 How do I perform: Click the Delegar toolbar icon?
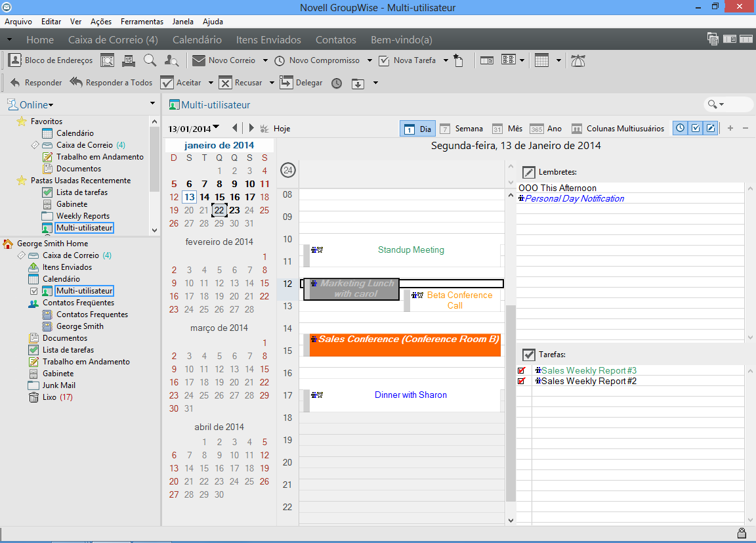tap(286, 83)
